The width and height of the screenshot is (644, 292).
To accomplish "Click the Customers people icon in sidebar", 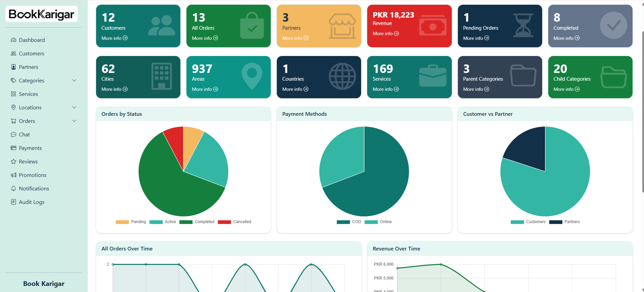I will (x=13, y=53).
